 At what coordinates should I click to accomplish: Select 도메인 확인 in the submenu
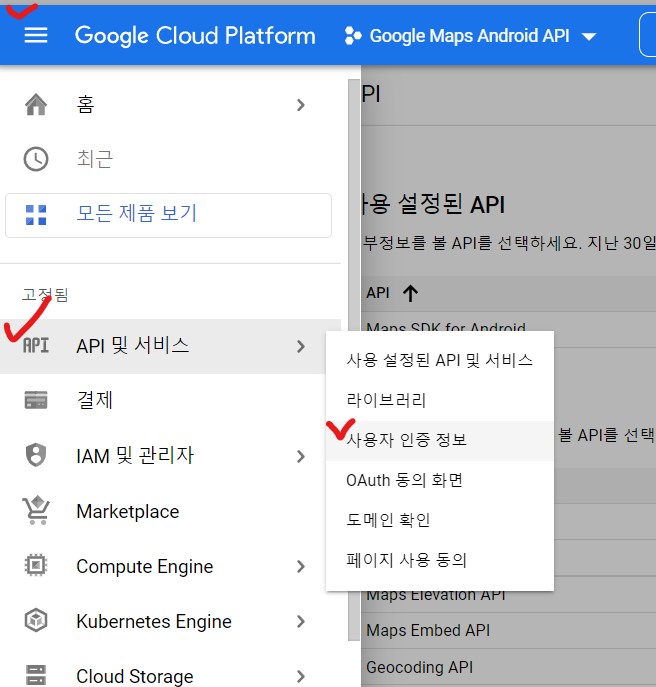[440, 520]
